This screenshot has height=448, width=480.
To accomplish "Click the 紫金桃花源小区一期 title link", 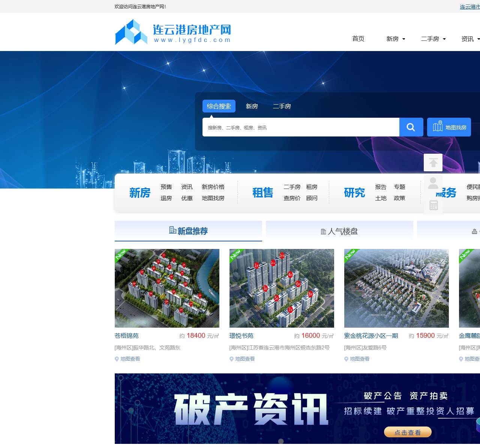I will pyautogui.click(x=371, y=336).
